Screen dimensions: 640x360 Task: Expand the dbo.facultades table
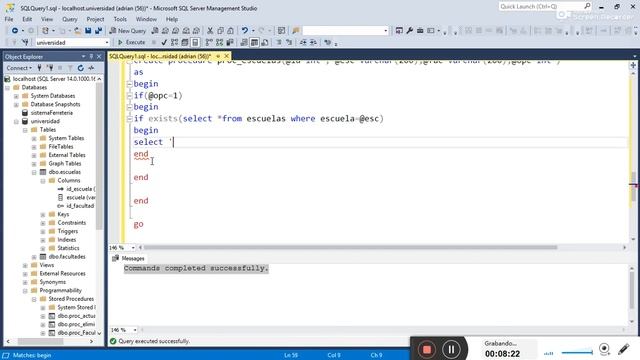point(34,257)
